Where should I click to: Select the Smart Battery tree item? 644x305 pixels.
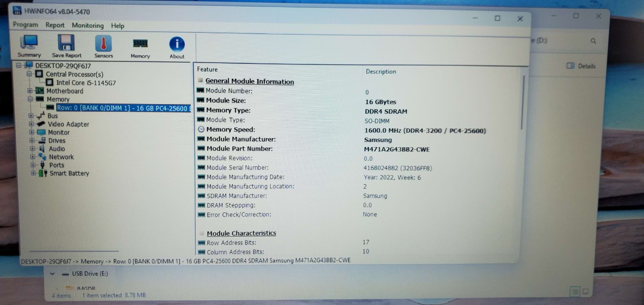click(69, 173)
